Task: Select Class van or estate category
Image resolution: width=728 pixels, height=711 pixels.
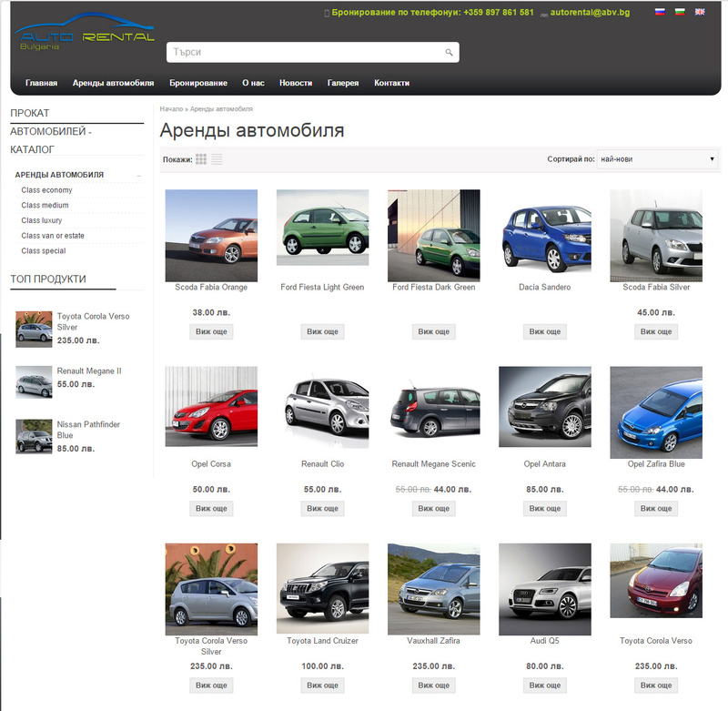Action: (x=53, y=236)
